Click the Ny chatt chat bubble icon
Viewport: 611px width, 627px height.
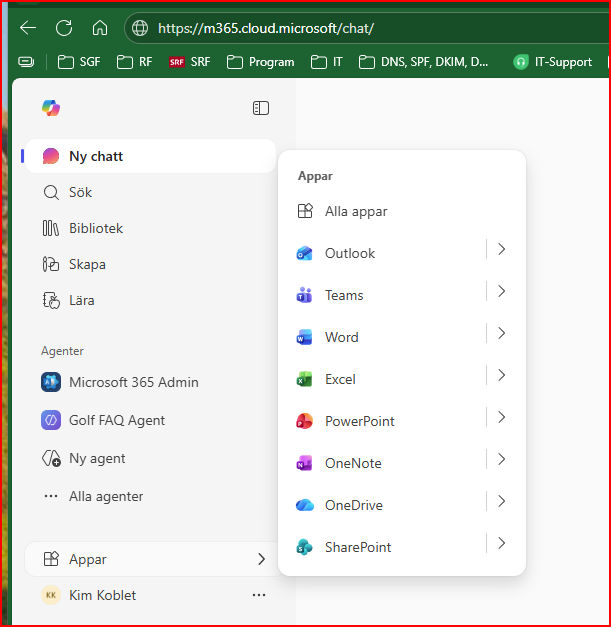point(51,156)
